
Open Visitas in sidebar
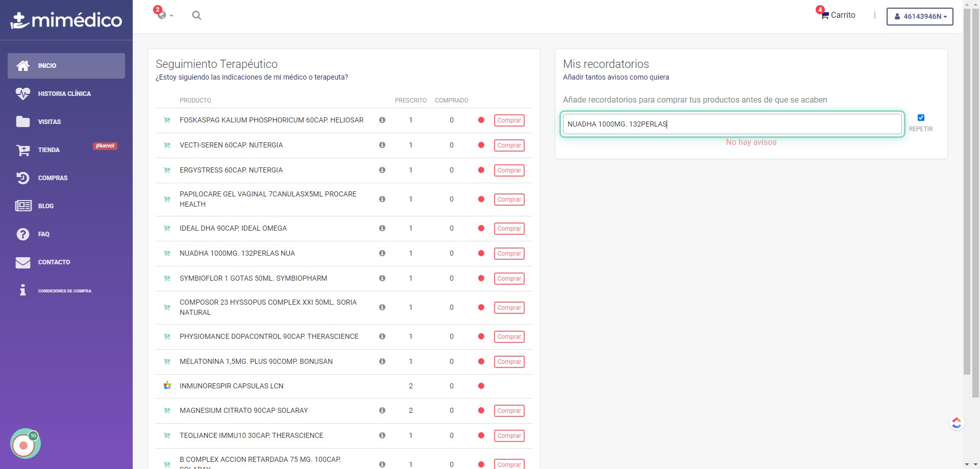pyautogui.click(x=66, y=122)
